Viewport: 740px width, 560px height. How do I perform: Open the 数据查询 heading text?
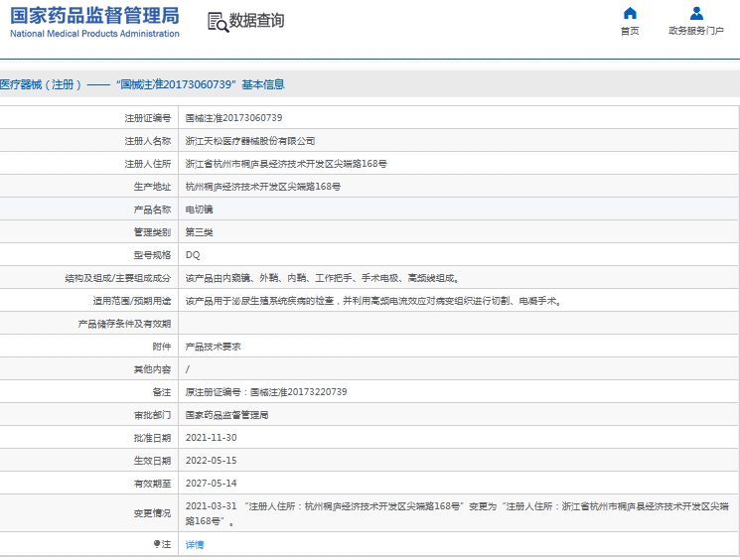pos(256,21)
